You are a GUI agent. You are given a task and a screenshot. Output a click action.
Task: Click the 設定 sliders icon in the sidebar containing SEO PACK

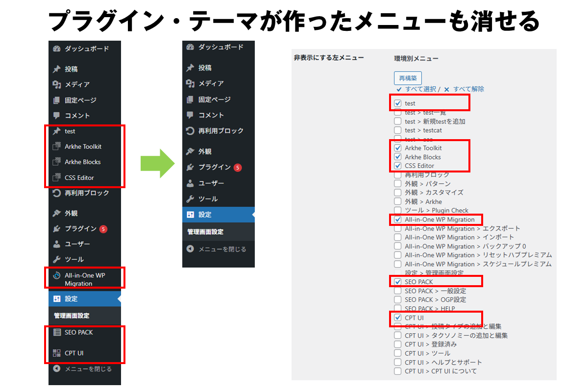click(56, 298)
